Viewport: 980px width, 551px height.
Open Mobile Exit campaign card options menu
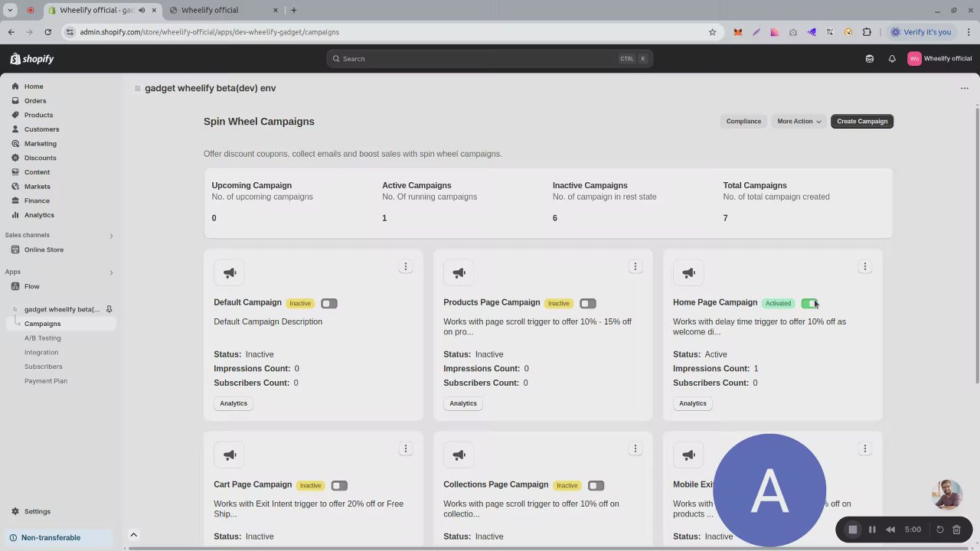click(865, 448)
